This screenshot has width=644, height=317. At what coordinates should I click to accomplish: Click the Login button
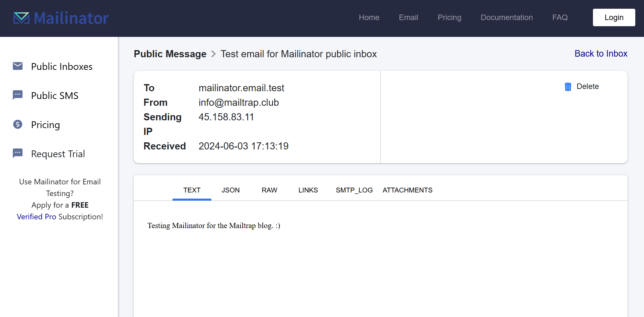click(x=614, y=17)
